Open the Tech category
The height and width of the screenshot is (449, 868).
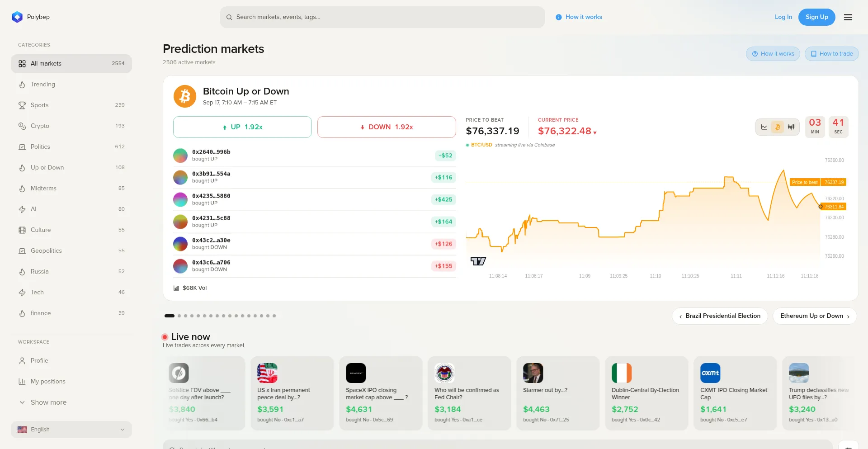tap(71, 293)
